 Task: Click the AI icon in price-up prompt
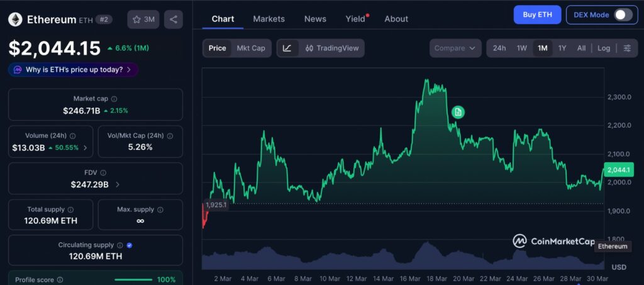(x=18, y=70)
